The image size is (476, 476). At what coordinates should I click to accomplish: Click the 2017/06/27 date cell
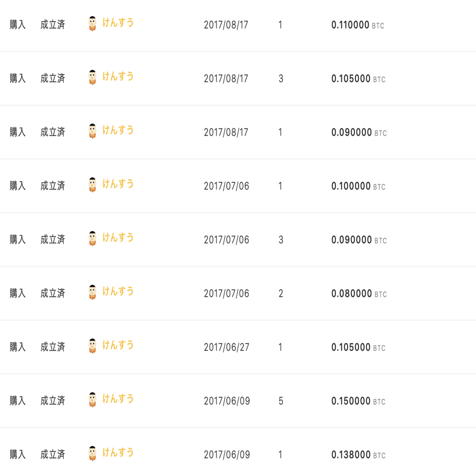click(x=226, y=348)
